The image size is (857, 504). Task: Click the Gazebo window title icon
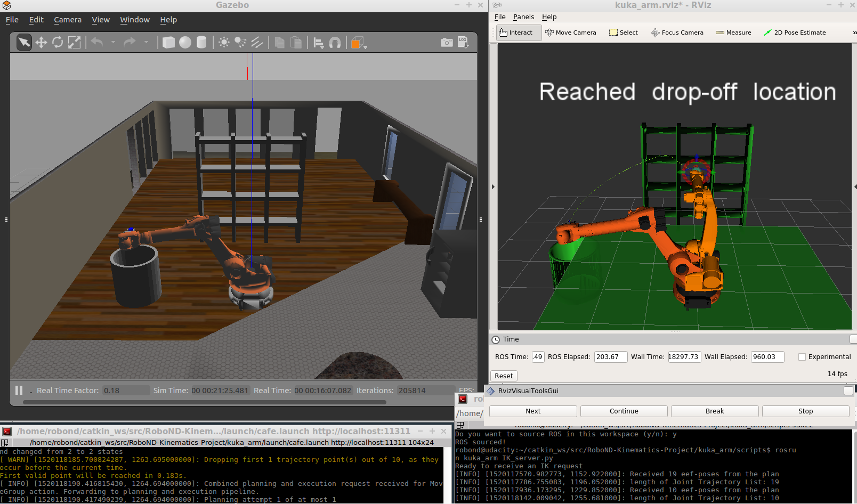(6, 5)
